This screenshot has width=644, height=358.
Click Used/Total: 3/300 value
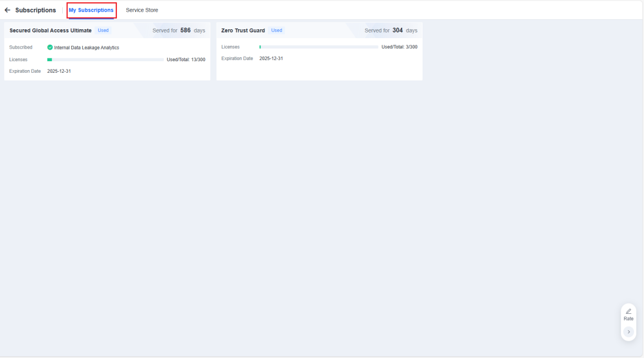[399, 47]
